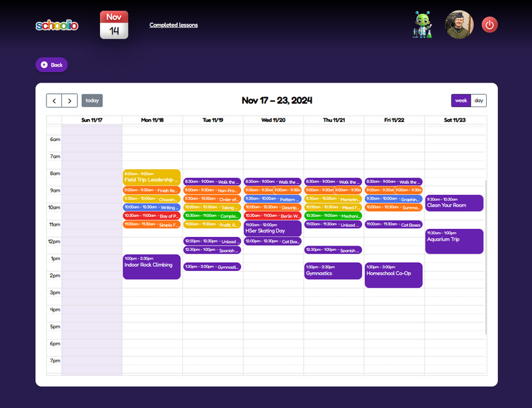Click the calendar vertical scrollbar
Image resolution: width=532 pixels, height=408 pixels.
coord(487,256)
